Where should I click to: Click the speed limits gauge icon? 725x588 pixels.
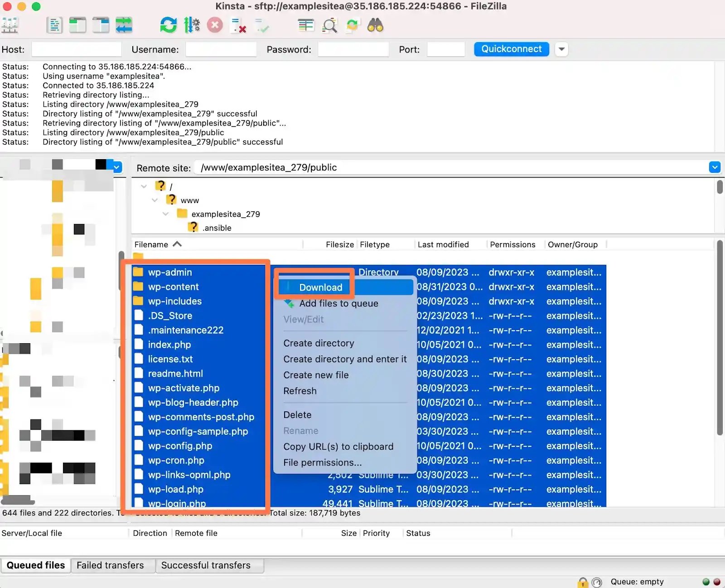pyautogui.click(x=597, y=582)
